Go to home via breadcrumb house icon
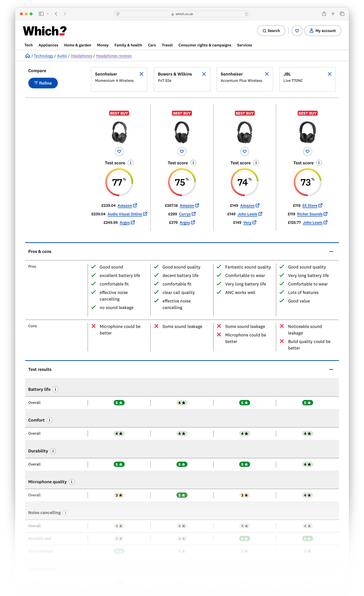This screenshot has width=364, height=596. point(28,56)
